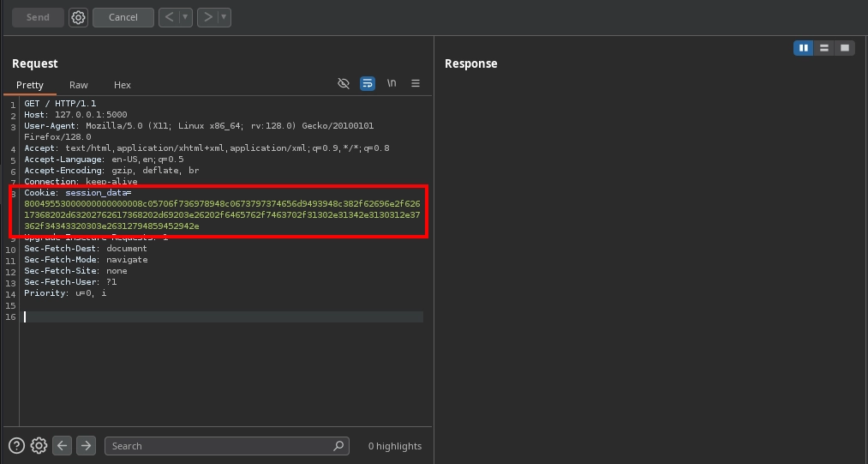This screenshot has height=464, width=868.
Task: Go to the next request with forward arrow
Action: (x=207, y=17)
